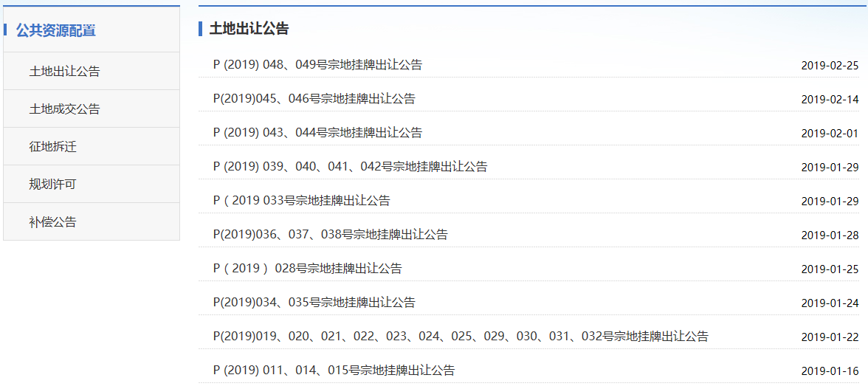Open notice for 039、040、041、042号宗地
The height and width of the screenshot is (389, 868).
point(350,167)
